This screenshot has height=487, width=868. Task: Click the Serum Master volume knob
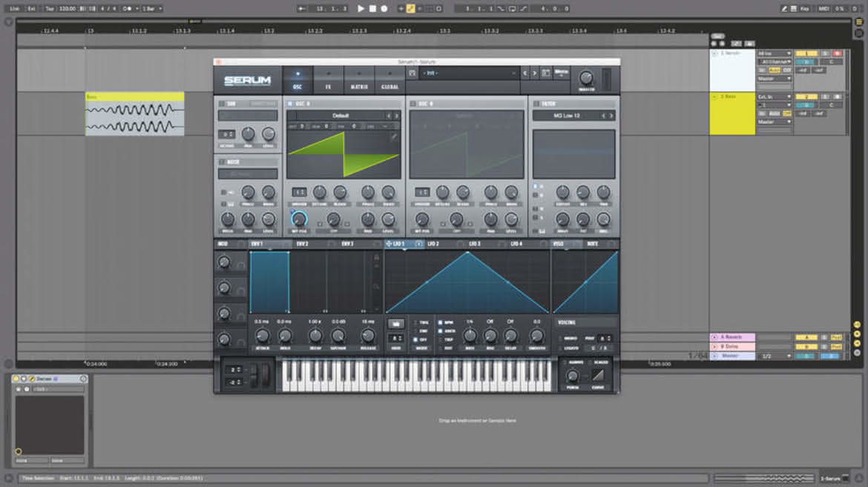pos(586,78)
